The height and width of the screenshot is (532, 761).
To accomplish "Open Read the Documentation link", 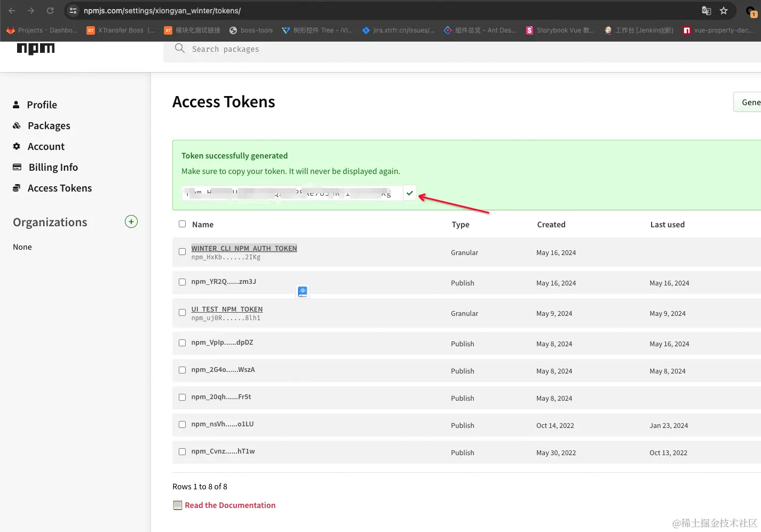I will [230, 505].
